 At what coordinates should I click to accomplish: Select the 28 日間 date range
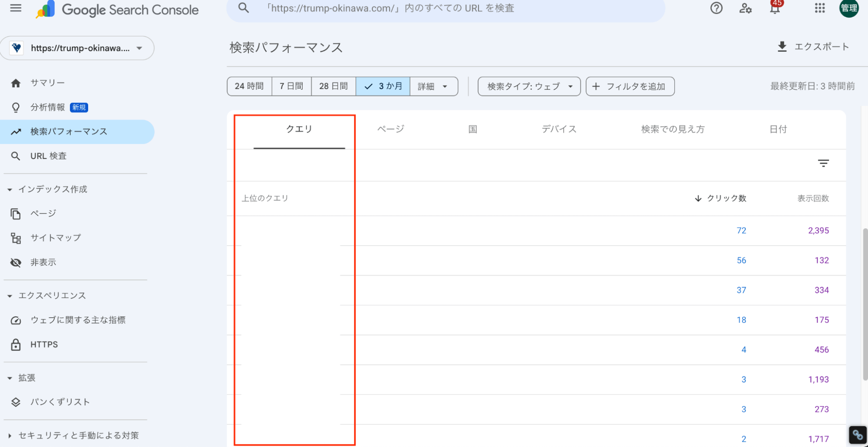coord(333,86)
